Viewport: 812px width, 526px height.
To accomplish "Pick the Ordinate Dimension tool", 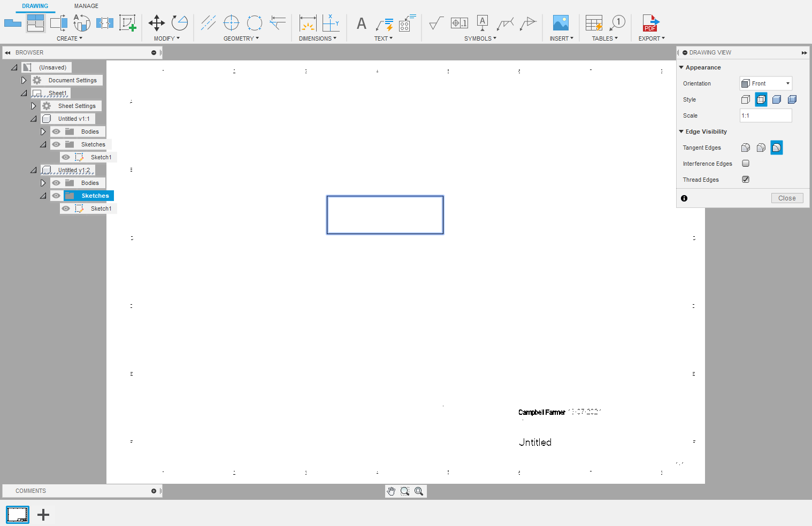I will [331, 23].
